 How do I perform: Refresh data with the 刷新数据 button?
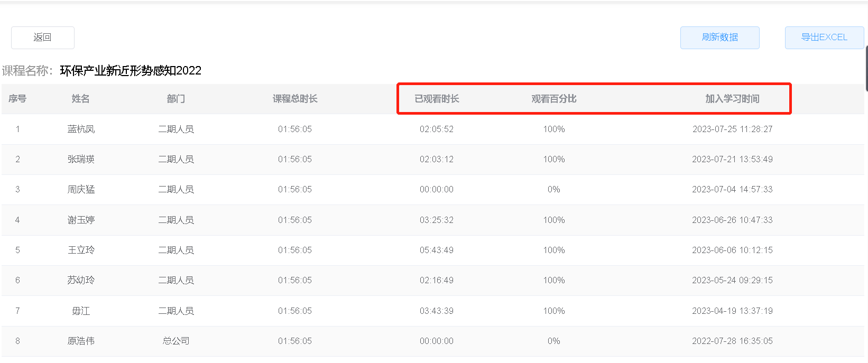pyautogui.click(x=719, y=38)
